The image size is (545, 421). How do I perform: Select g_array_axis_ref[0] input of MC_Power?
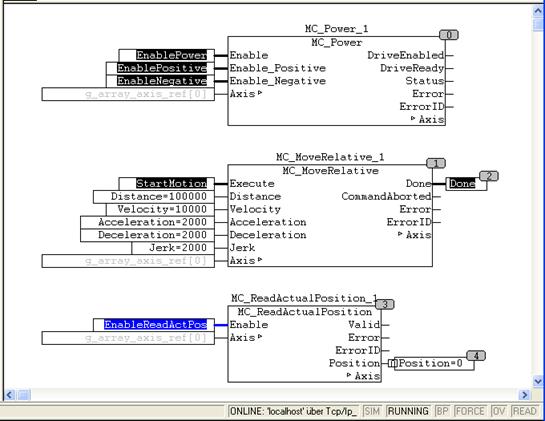128,94
